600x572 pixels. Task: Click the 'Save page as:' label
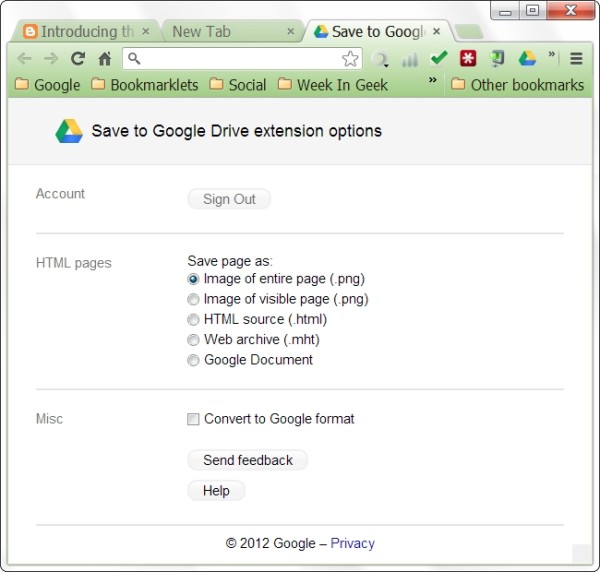(x=230, y=261)
